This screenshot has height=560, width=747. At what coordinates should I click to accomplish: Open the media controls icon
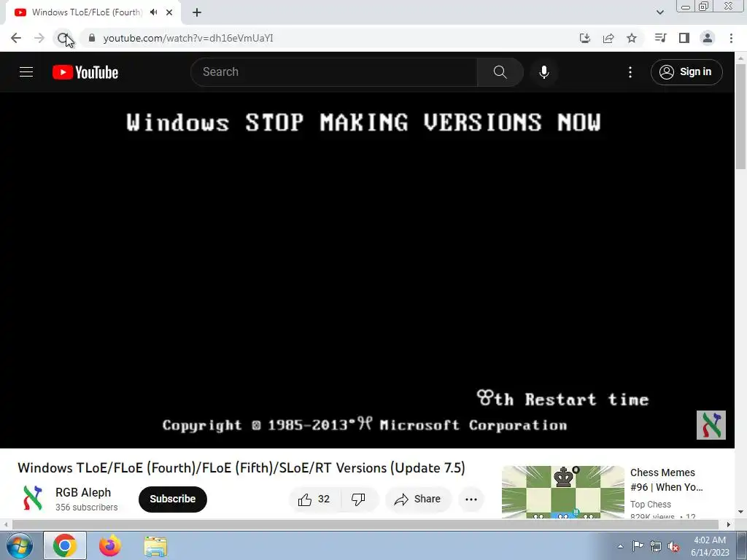[x=660, y=38]
